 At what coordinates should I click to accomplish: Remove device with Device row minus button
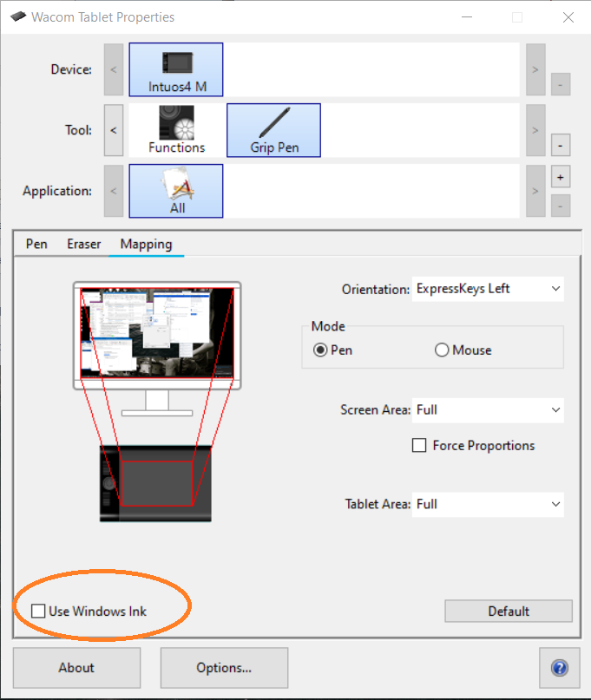(561, 84)
